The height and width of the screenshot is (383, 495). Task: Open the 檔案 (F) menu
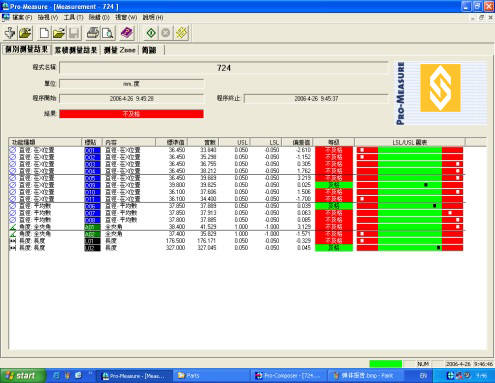pyautogui.click(x=22, y=17)
